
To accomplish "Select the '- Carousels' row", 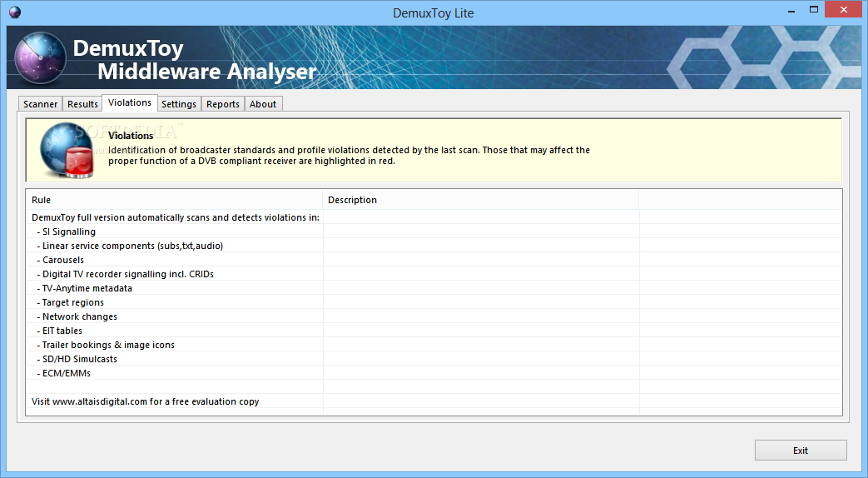I will click(434, 260).
